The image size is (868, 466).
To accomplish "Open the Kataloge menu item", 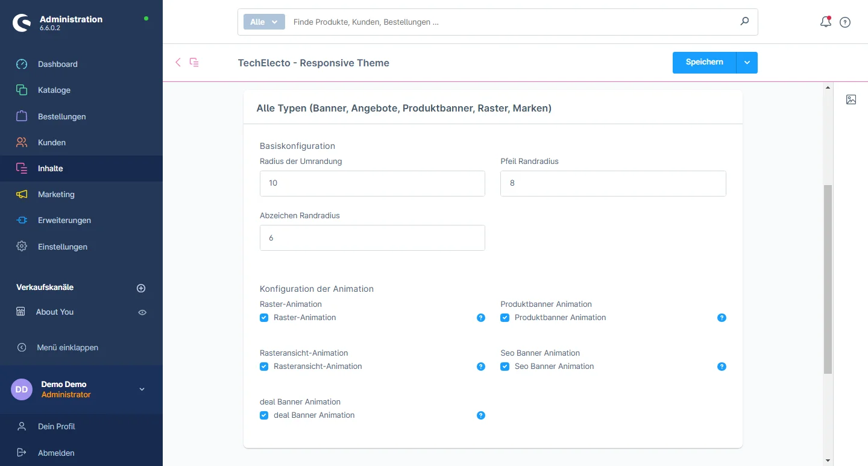I will coord(54,90).
